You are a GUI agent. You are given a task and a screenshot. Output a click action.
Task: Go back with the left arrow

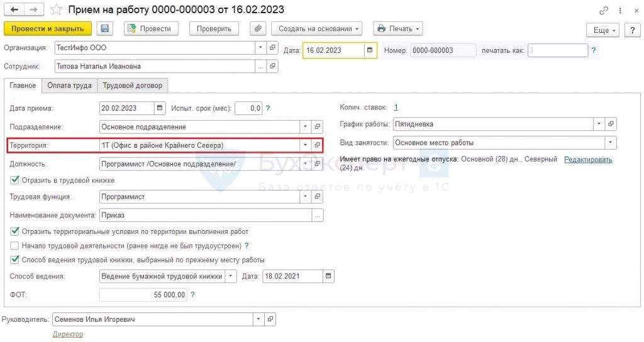tap(14, 9)
